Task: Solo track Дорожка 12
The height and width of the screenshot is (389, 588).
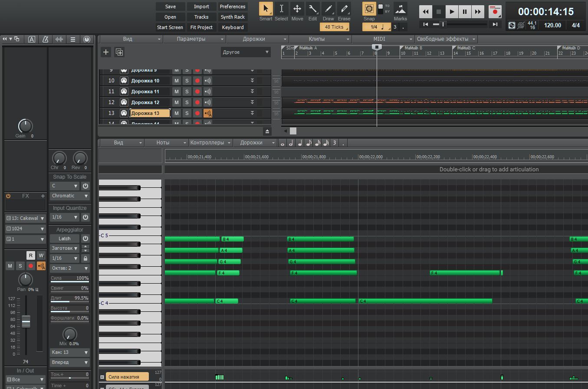Action: click(187, 102)
